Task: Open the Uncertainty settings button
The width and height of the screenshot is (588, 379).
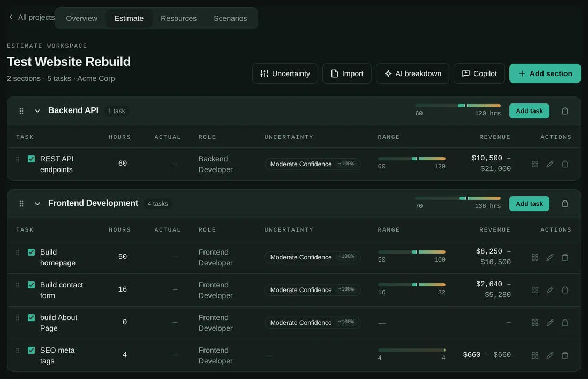Action: coord(285,73)
